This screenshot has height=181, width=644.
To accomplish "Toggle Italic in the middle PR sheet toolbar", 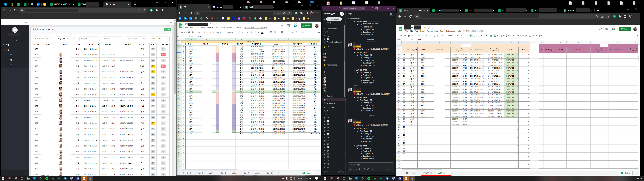I will 255,32.
